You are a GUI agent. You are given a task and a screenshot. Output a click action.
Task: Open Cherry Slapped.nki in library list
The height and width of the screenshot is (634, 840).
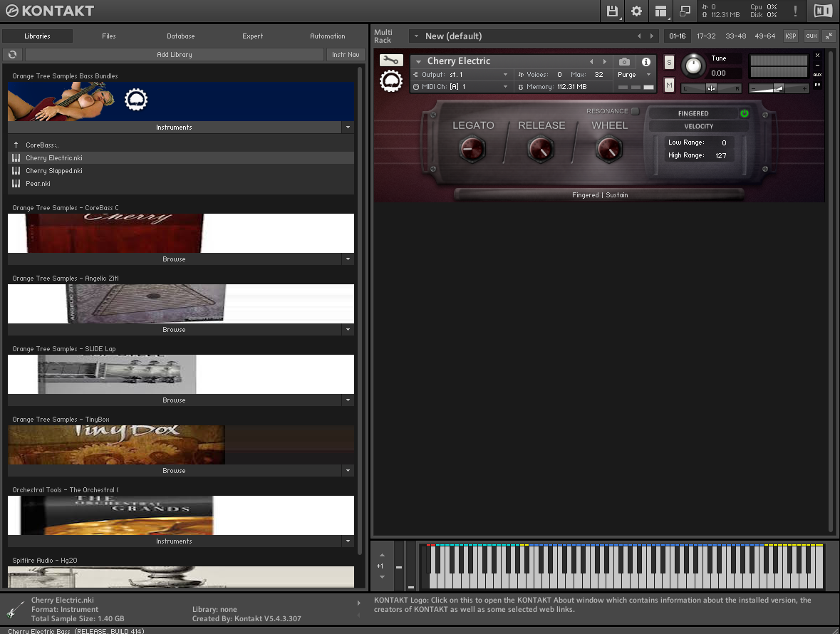point(181,171)
